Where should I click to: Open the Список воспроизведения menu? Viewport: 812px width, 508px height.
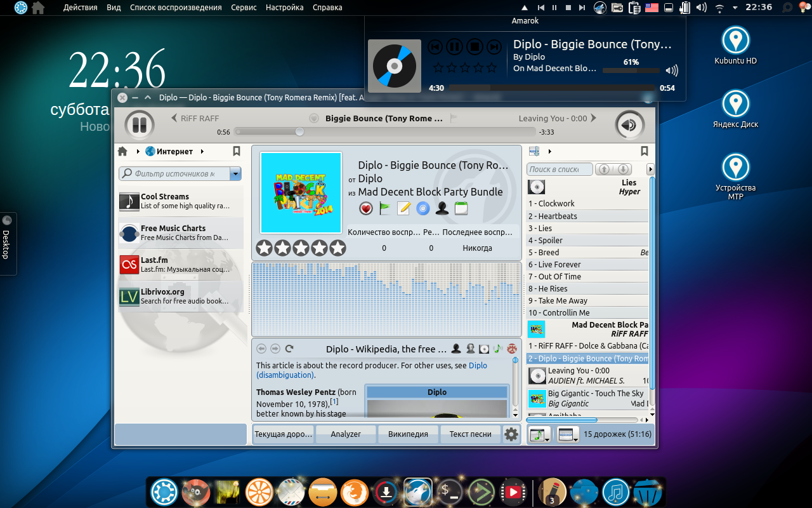(x=176, y=8)
